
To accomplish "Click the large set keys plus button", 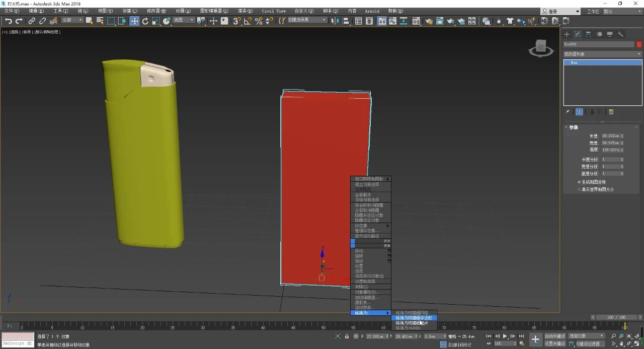I will (x=536, y=339).
